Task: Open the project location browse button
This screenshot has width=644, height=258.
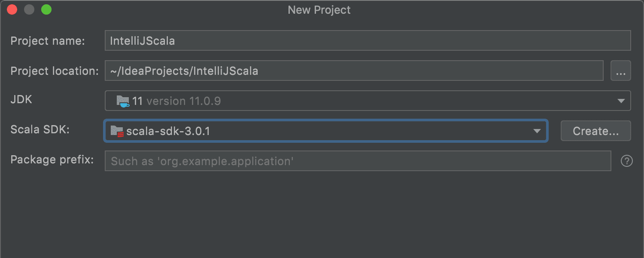Action: point(620,71)
